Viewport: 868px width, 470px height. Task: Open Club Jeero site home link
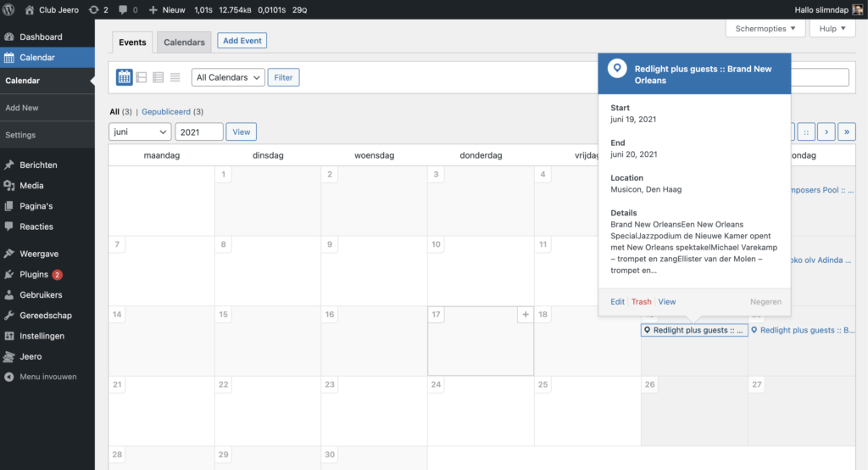(52, 9)
